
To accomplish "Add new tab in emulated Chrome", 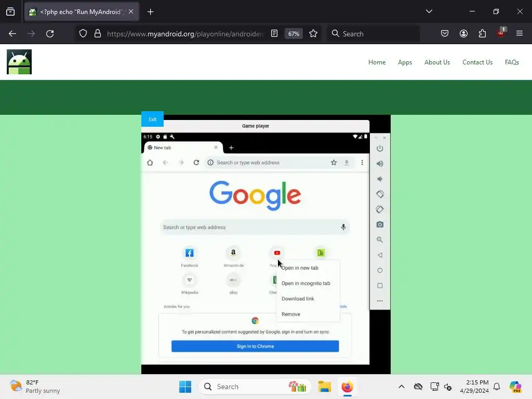I will point(231,148).
